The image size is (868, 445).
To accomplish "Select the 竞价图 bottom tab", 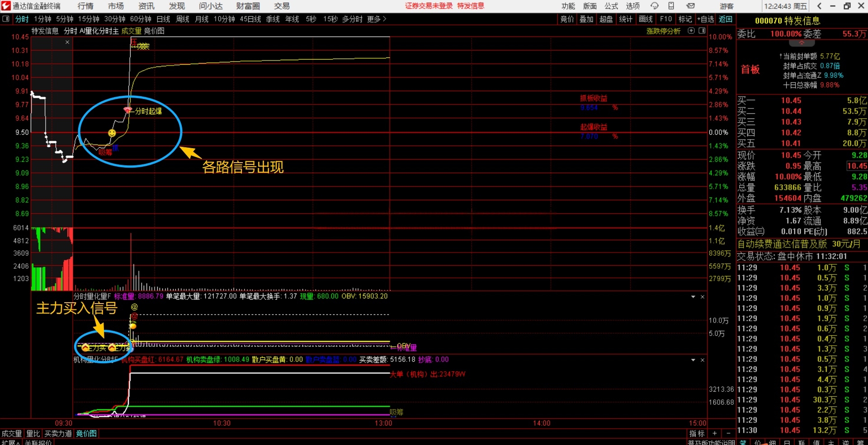I will tap(86, 434).
